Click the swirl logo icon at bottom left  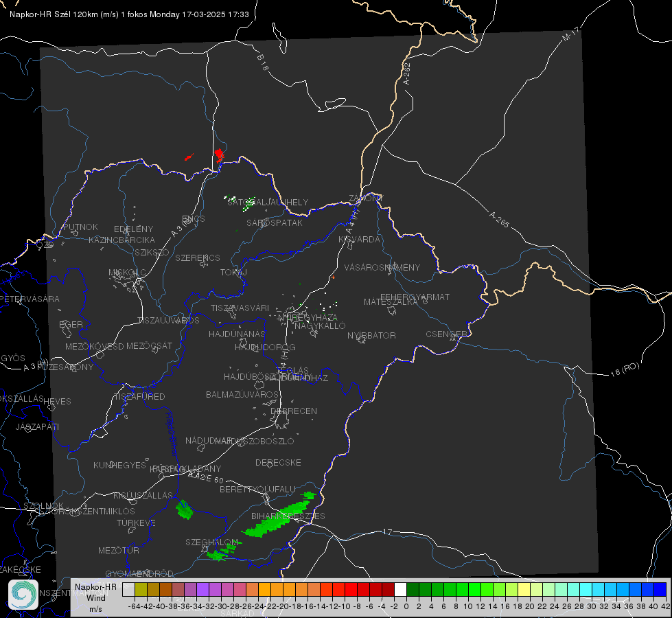[x=23, y=595]
